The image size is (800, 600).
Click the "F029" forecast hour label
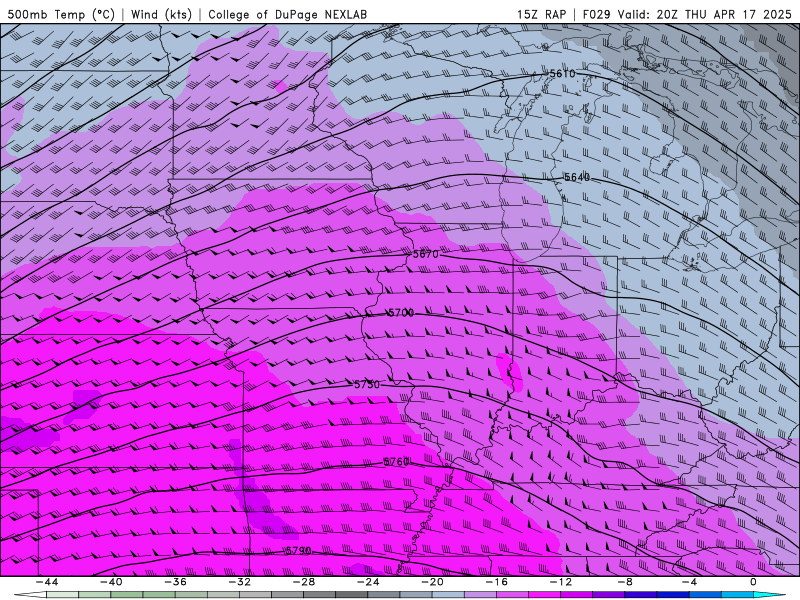596,14
